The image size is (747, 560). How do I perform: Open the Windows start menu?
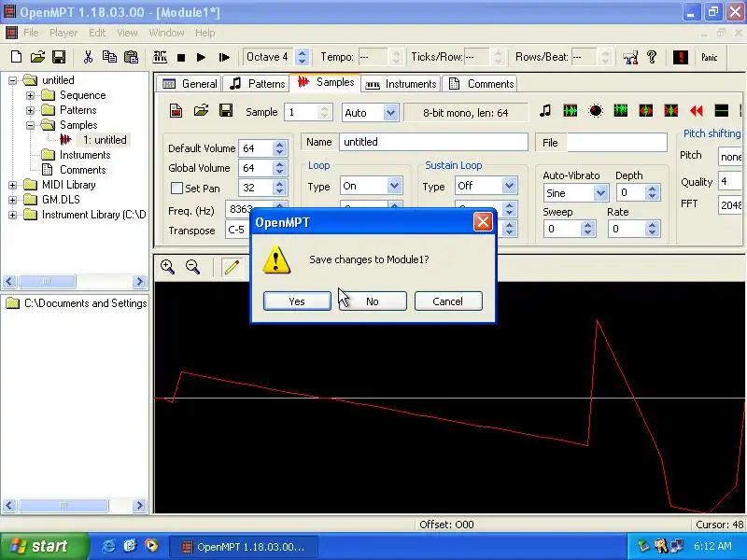click(x=44, y=546)
